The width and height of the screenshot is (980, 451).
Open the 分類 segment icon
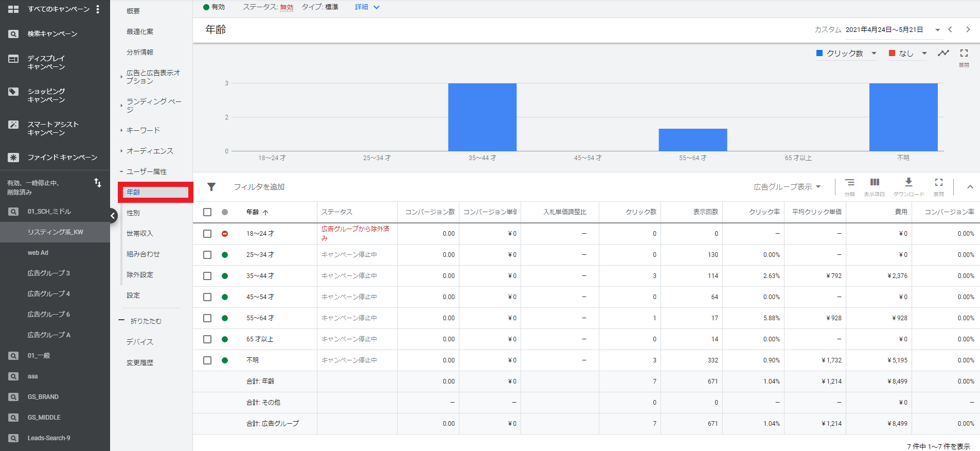(x=850, y=182)
